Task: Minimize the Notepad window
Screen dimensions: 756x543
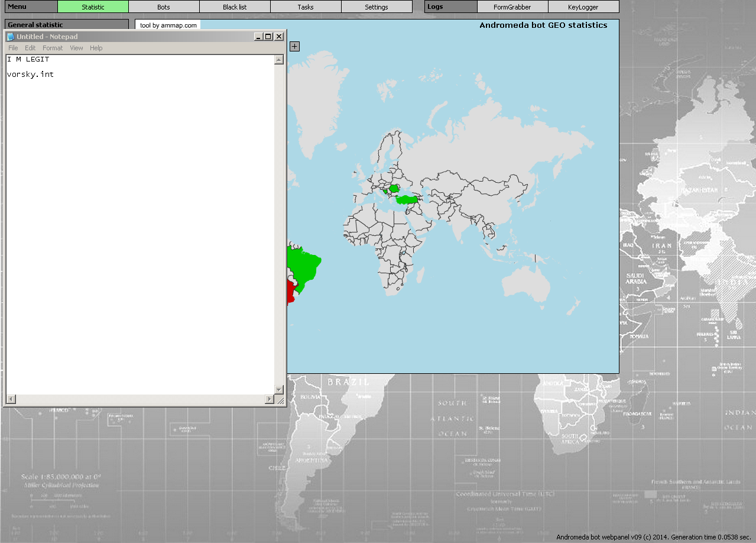Action: [258, 37]
